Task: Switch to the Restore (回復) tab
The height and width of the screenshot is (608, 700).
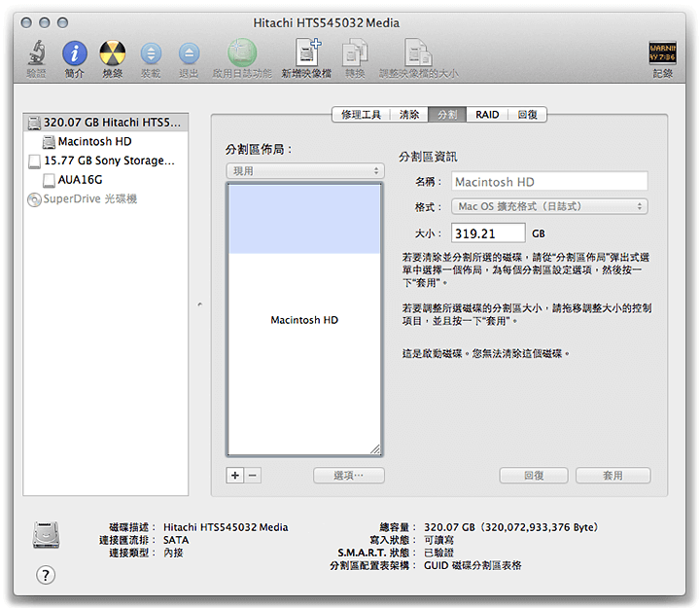Action: point(527,115)
